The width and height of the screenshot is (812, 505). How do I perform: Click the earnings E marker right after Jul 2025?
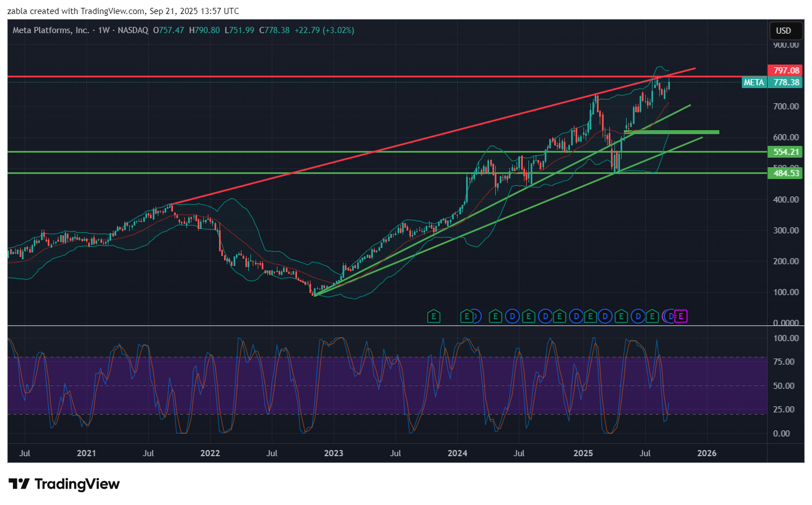652,316
